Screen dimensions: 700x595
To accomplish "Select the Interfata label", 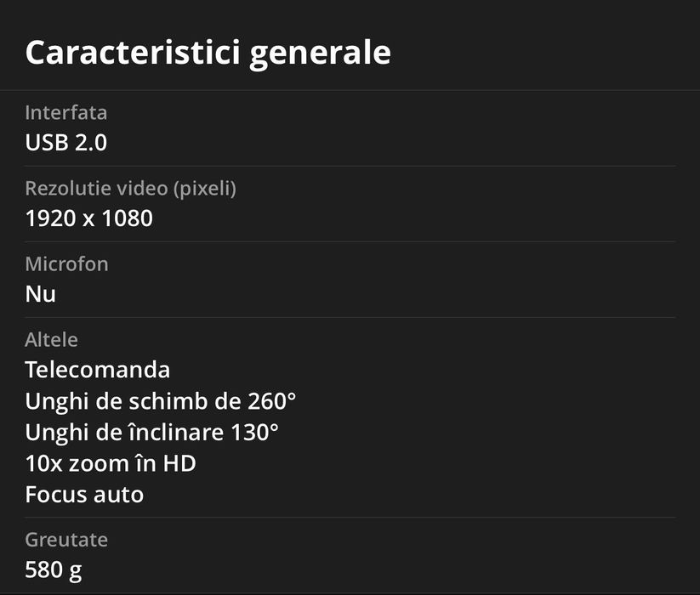I will coord(65,112).
